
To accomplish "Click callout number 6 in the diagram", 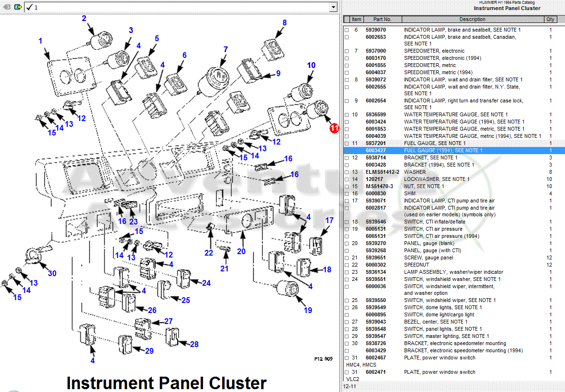I will pyautogui.click(x=184, y=55).
